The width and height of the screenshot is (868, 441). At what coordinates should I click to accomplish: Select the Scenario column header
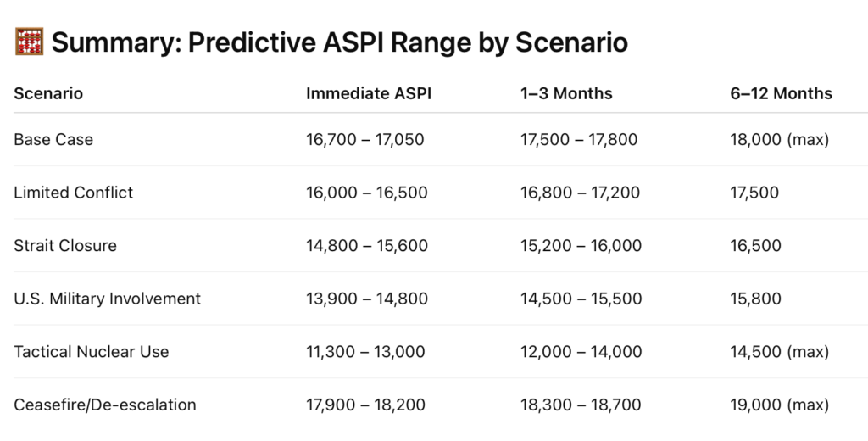click(x=48, y=93)
